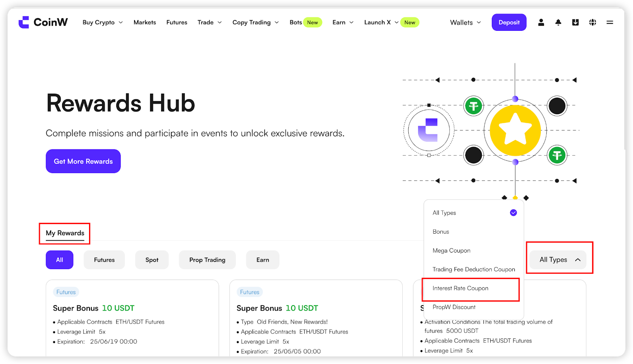
Task: Choose Trading Fee Deduction Coupon option
Action: point(474,270)
